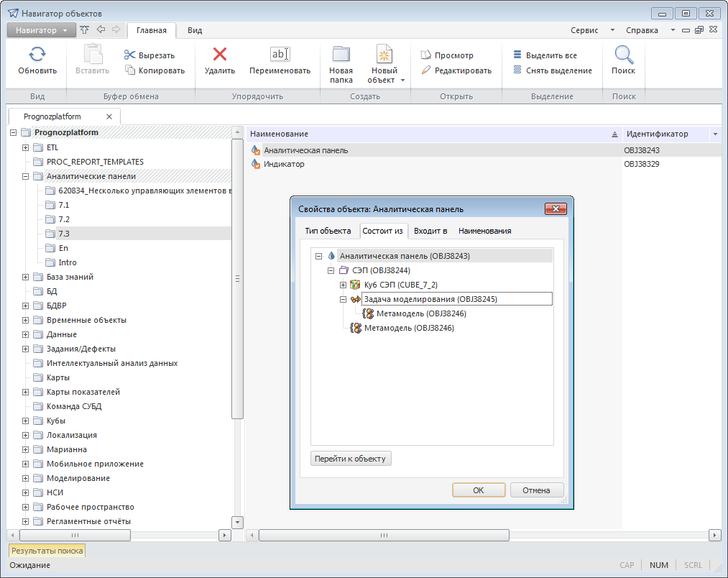The image size is (728, 578).
Task: Click the Edit (Редактировать) pencil icon
Action: (x=426, y=70)
